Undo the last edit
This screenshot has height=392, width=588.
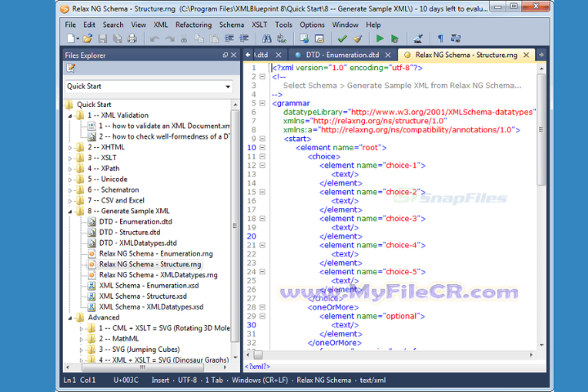[154, 38]
